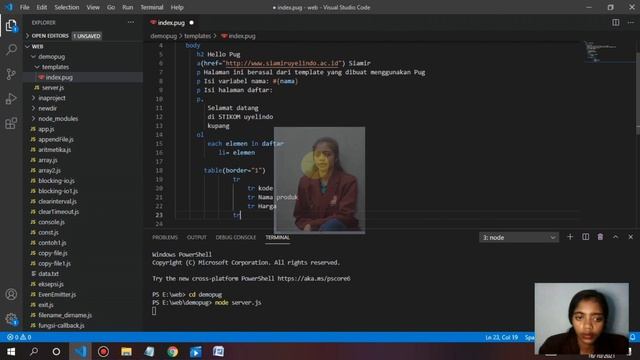Open terminal selector dropdown '3: node'

pos(519,238)
